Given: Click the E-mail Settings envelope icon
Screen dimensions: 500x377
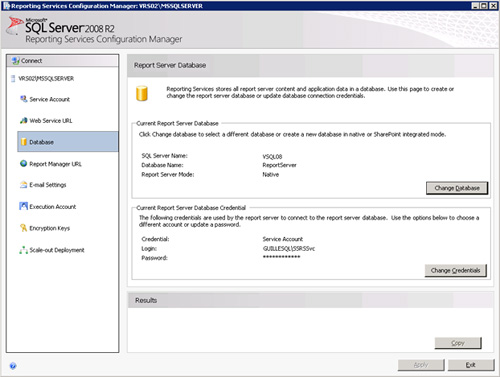Looking at the screenshot, I should [23, 185].
